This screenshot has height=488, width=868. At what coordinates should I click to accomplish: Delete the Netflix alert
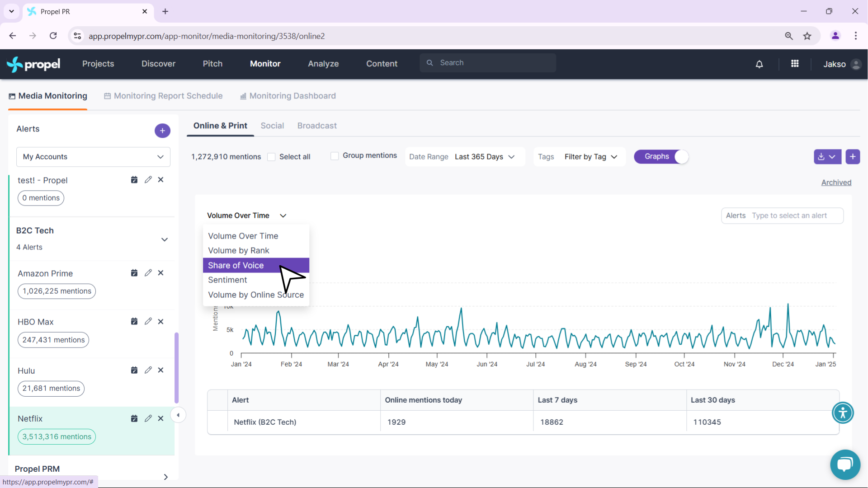[160, 418]
